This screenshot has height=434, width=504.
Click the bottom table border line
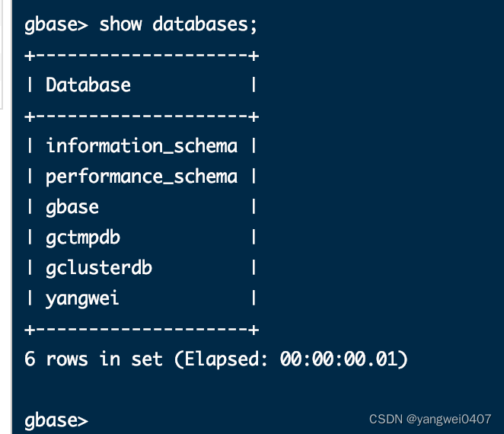click(142, 330)
